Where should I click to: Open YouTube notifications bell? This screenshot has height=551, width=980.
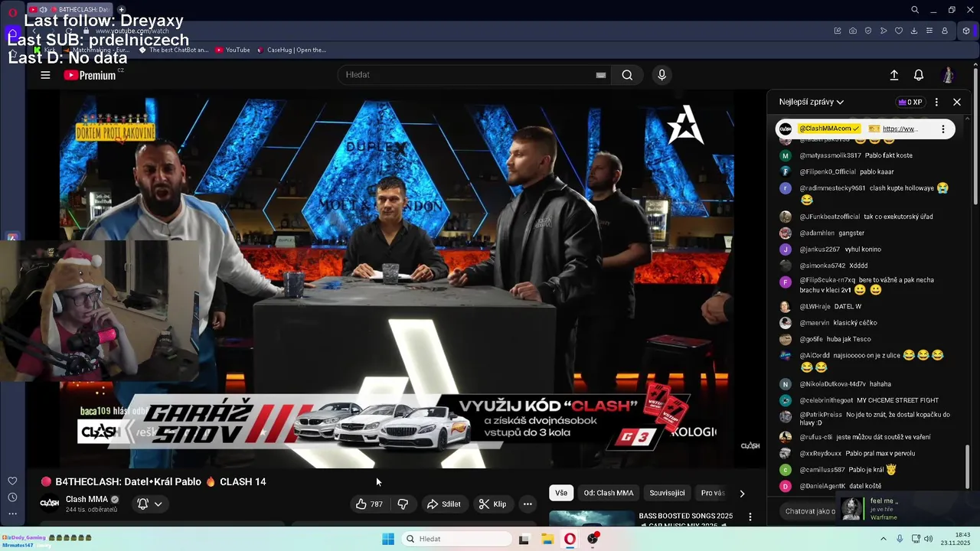918,75
